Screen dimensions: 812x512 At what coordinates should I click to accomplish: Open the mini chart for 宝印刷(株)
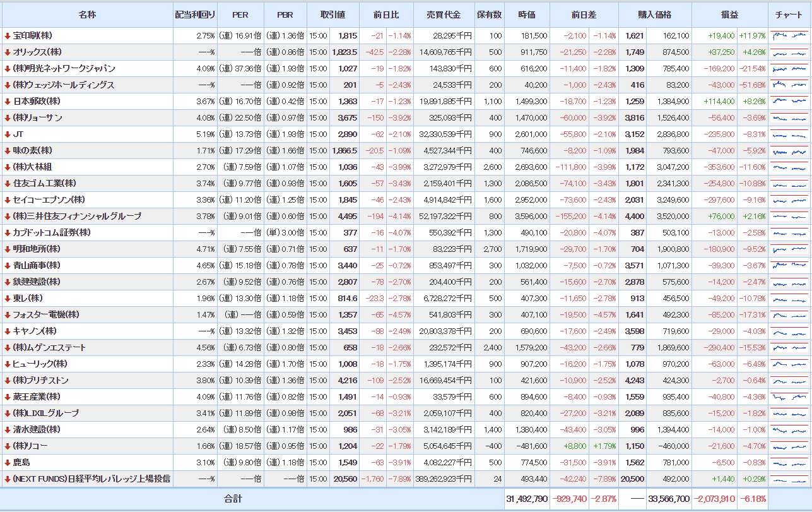click(x=789, y=36)
